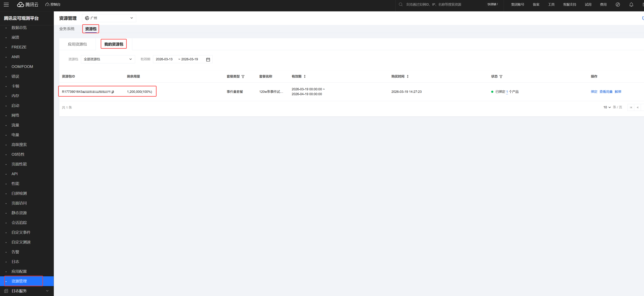The width and height of the screenshot is (644, 296).
Task: Click the 解绑 link in operations
Action: [x=618, y=92]
